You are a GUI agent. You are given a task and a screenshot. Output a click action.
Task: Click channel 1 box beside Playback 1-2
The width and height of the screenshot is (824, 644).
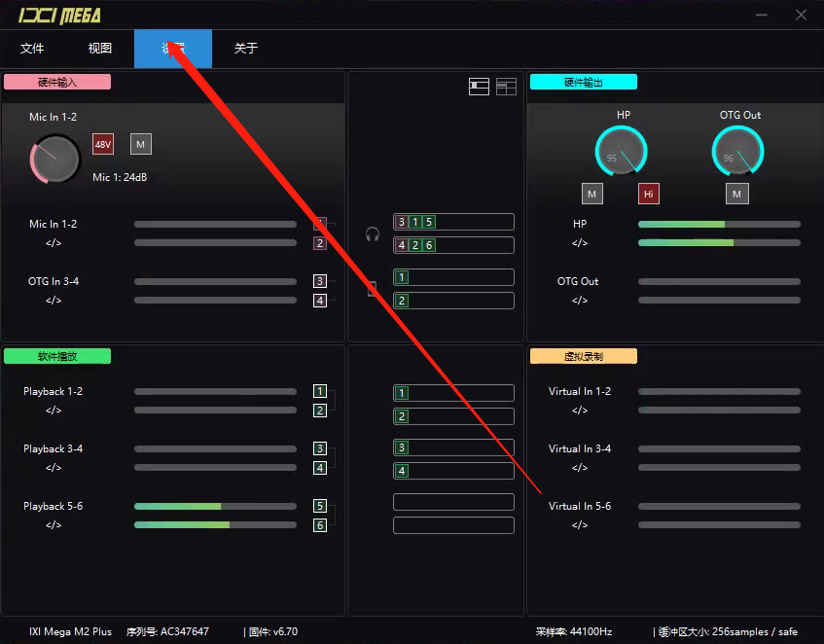(x=320, y=391)
